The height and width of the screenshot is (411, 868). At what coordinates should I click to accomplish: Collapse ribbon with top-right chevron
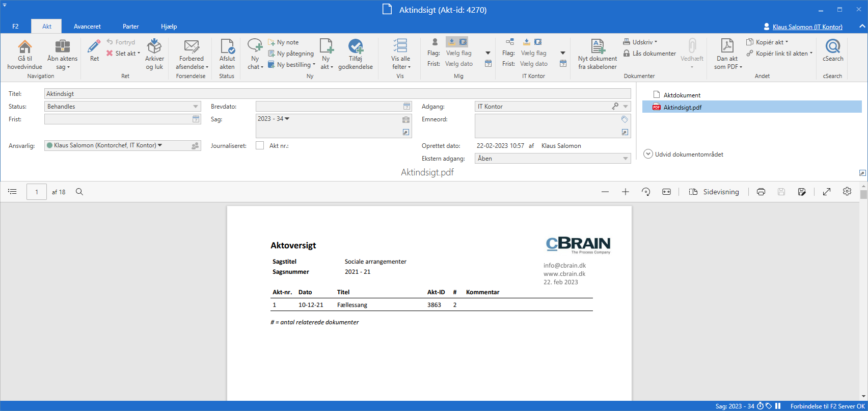pos(862,26)
